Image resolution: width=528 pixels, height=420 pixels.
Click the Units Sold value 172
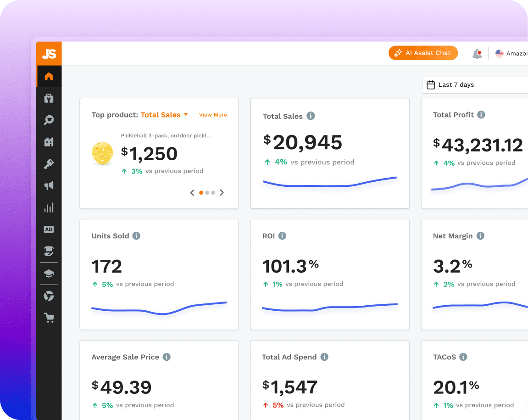click(107, 266)
